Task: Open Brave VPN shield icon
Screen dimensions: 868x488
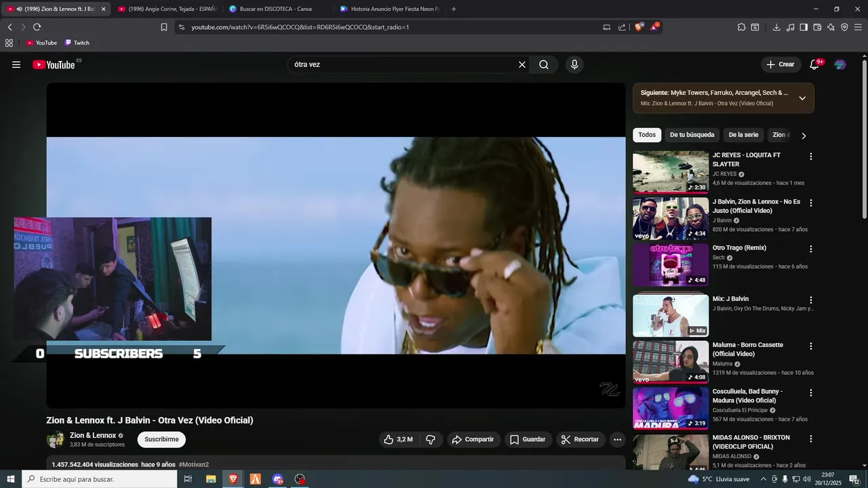Action: tap(844, 27)
